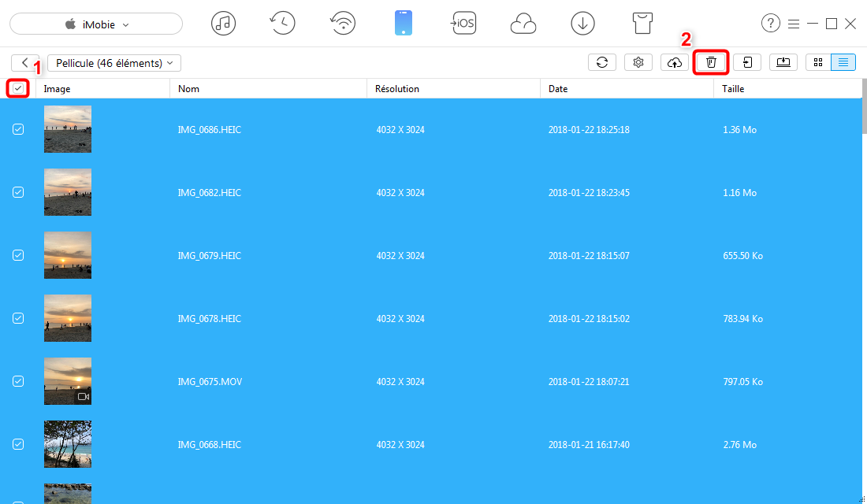
Task: Uncheck the IMG_0678.HEIC checkbox
Action: (18, 318)
